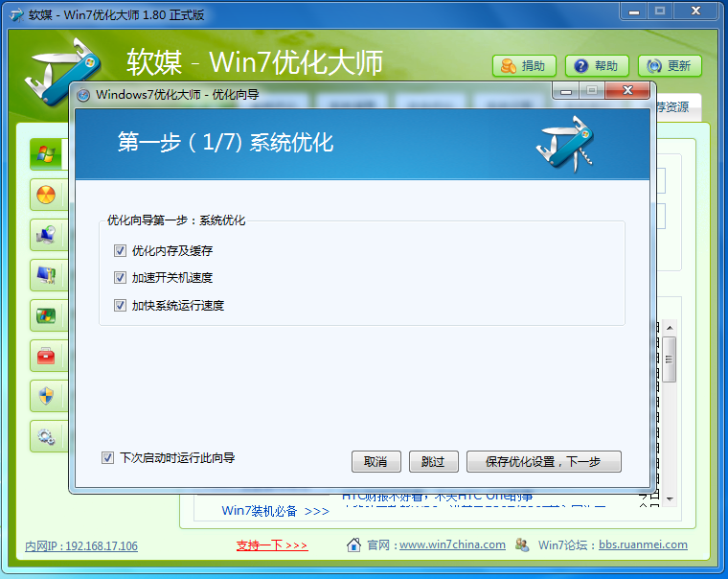Click scroll down arrow in news list

click(x=670, y=498)
